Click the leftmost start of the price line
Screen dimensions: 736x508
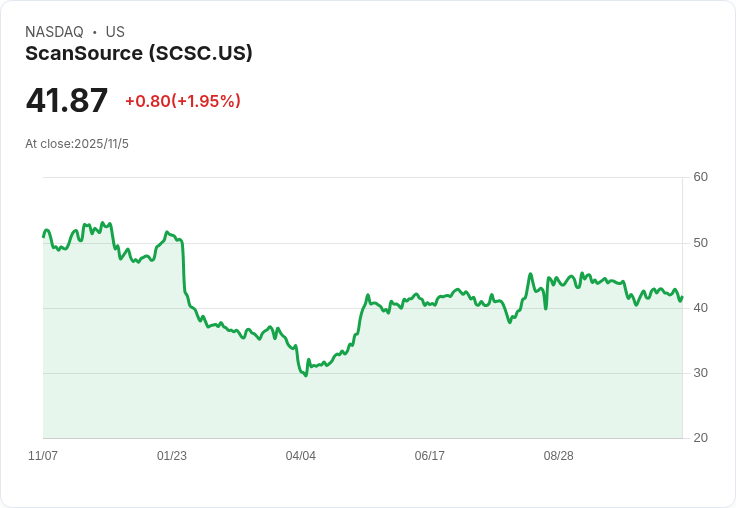point(43,236)
